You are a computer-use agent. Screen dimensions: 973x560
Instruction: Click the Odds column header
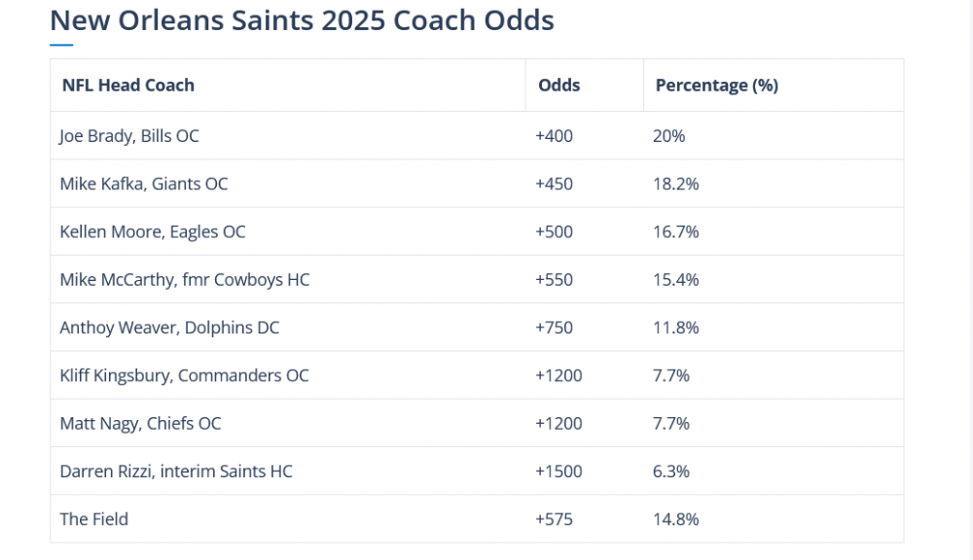coord(559,86)
